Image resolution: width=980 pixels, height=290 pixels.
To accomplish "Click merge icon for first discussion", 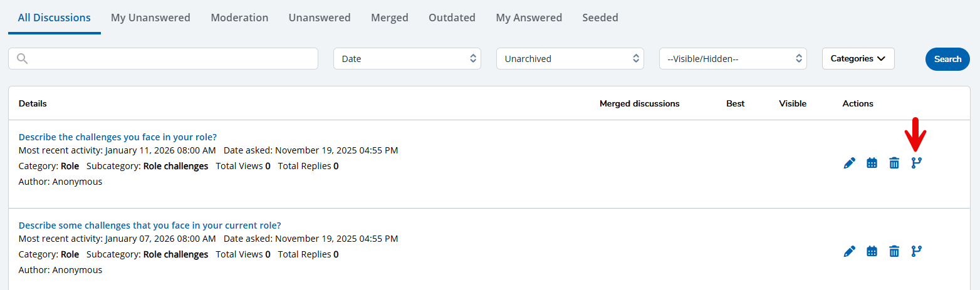I will point(917,163).
